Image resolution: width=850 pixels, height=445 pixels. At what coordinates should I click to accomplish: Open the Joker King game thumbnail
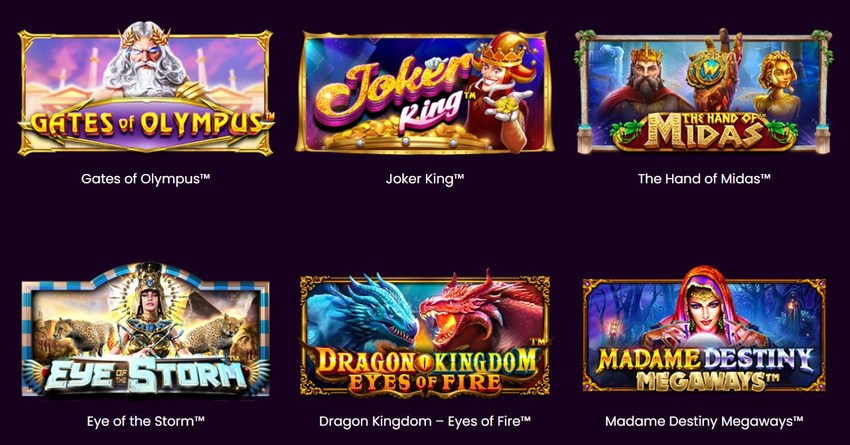click(424, 92)
